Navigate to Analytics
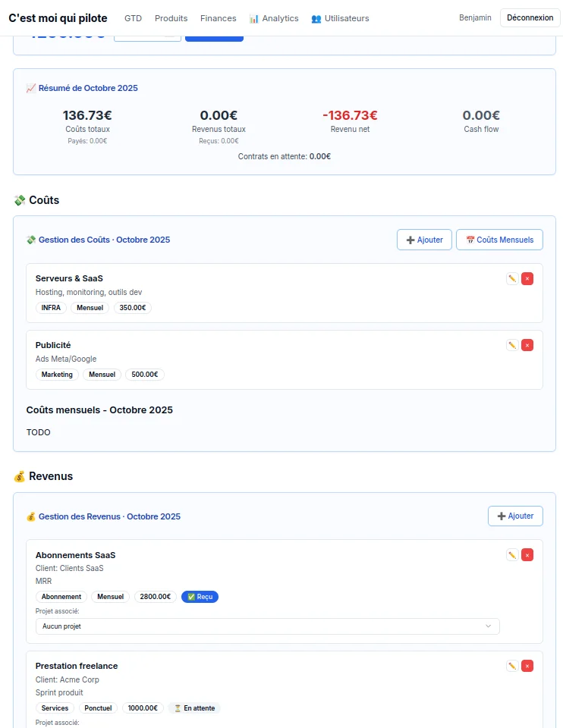Viewport: 563px width, 728px height. tap(274, 18)
